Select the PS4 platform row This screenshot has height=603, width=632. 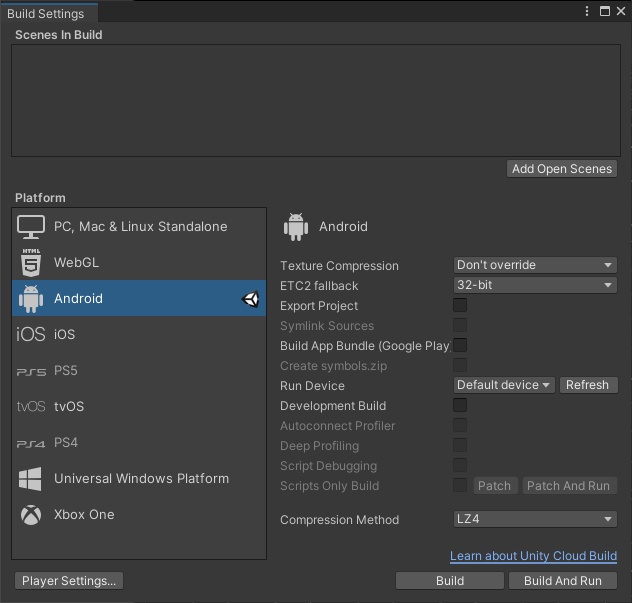pyautogui.click(x=139, y=443)
